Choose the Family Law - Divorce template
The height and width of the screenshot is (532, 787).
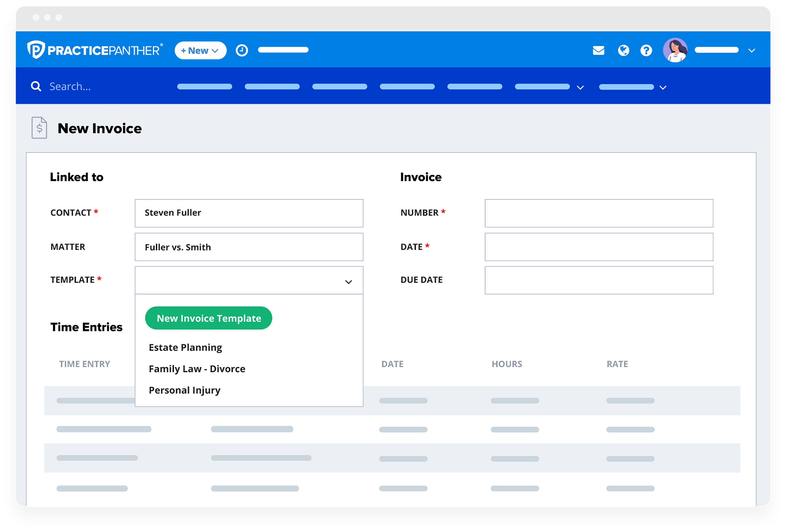[x=197, y=369]
